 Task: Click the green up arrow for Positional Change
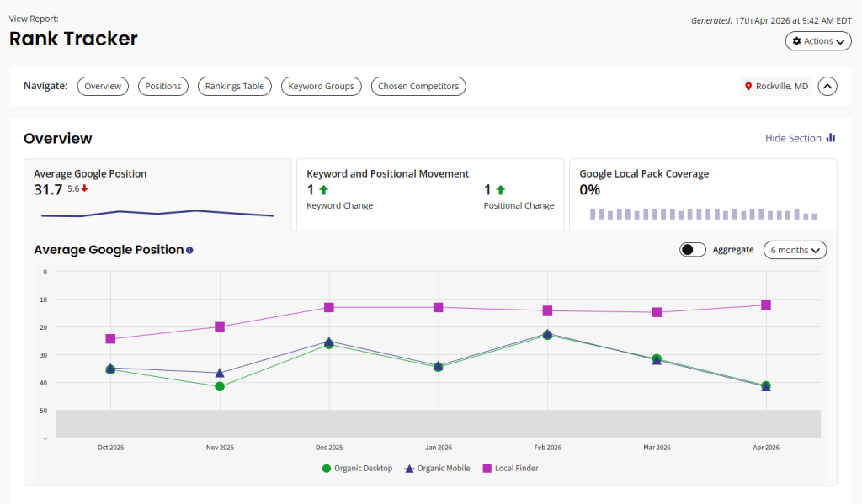tap(500, 190)
